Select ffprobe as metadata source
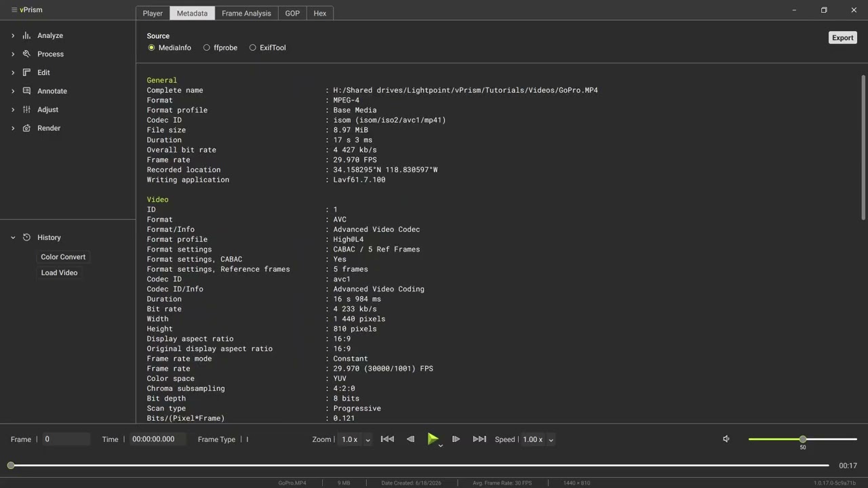 point(207,47)
